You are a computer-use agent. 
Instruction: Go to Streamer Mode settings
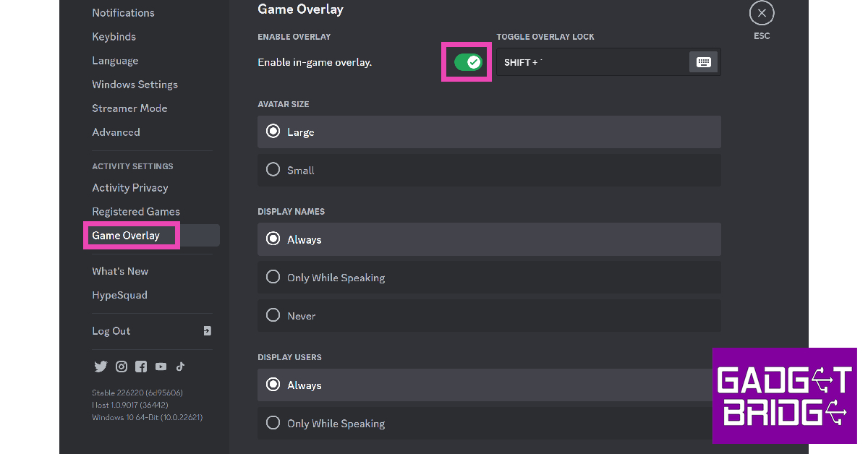point(129,108)
